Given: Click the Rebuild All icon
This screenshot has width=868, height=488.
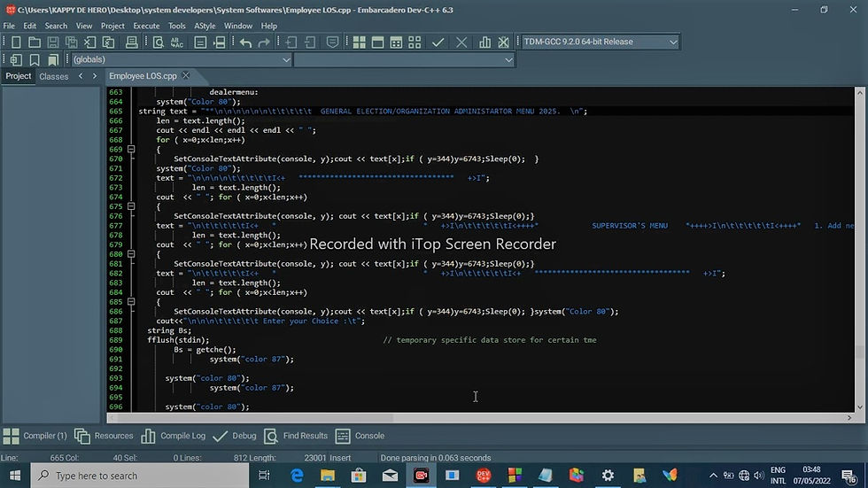Looking at the screenshot, I should [415, 42].
